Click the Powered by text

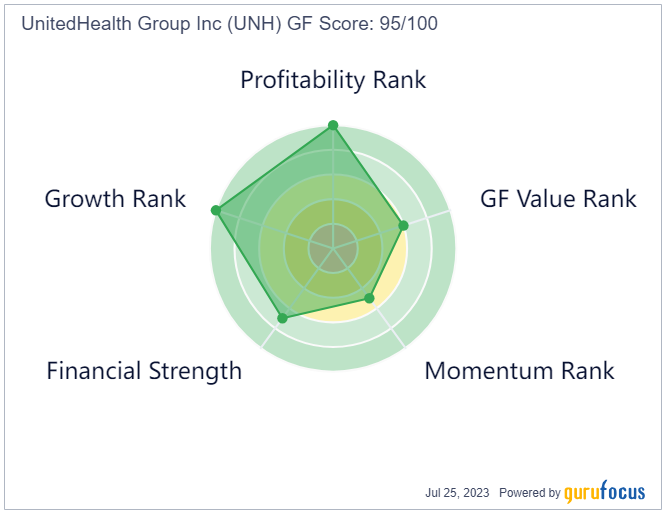[x=530, y=493]
